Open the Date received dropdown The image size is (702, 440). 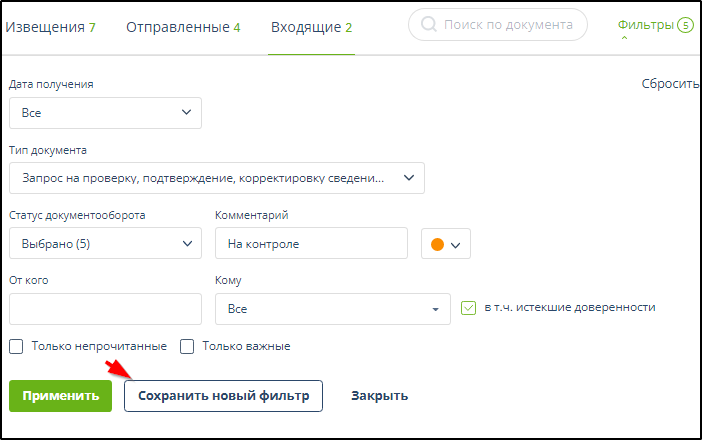pyautogui.click(x=105, y=113)
